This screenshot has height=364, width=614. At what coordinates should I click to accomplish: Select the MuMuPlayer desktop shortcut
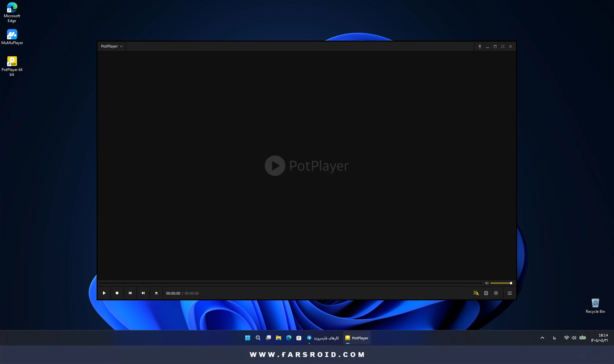click(x=12, y=37)
